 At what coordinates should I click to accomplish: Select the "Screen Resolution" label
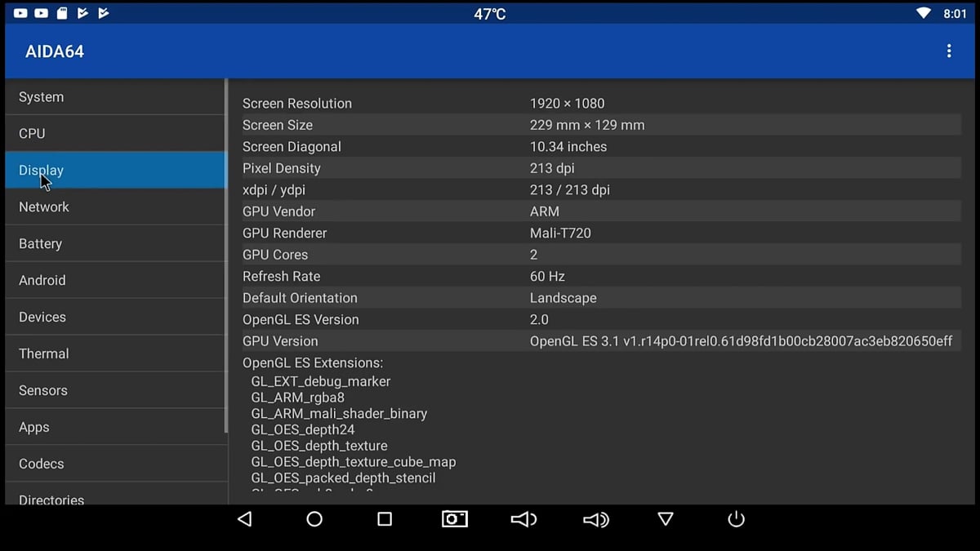point(297,104)
